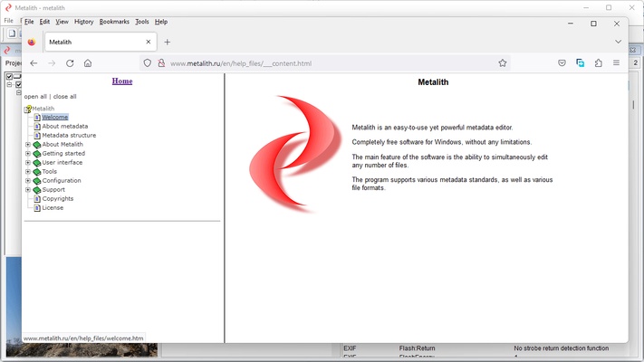Viewport: 644px width, 362px height.
Task: Click the scrollbar in Metalith window right edge
Action: 633,105
